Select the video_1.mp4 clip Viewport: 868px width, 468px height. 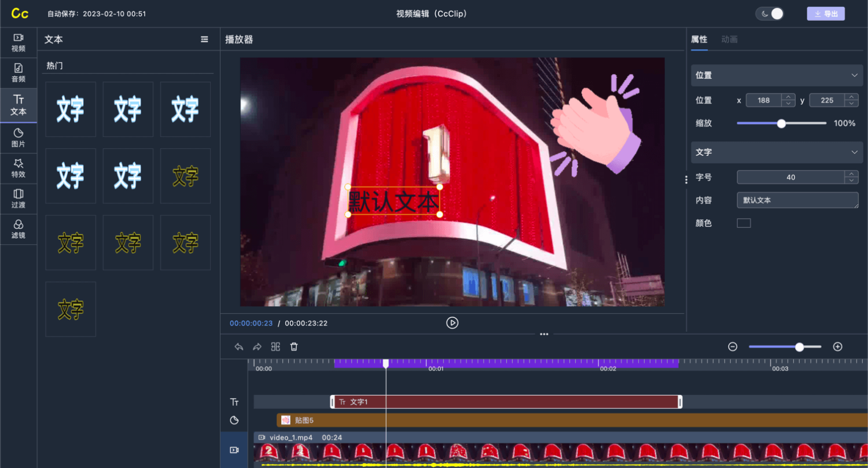561,450
